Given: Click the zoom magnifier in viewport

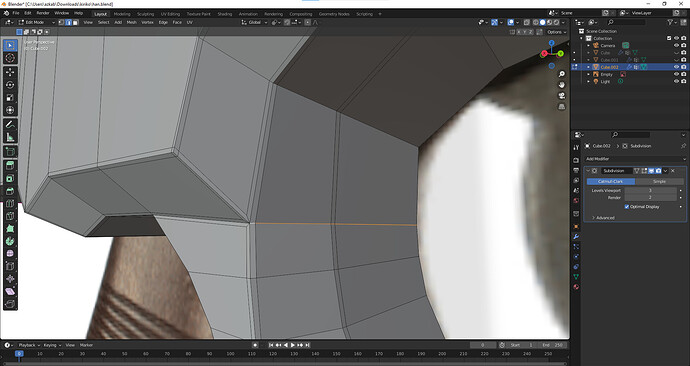Looking at the screenshot, I should point(562,74).
